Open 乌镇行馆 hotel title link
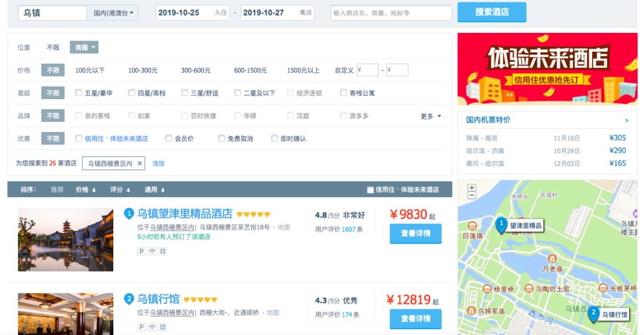 tap(158, 299)
